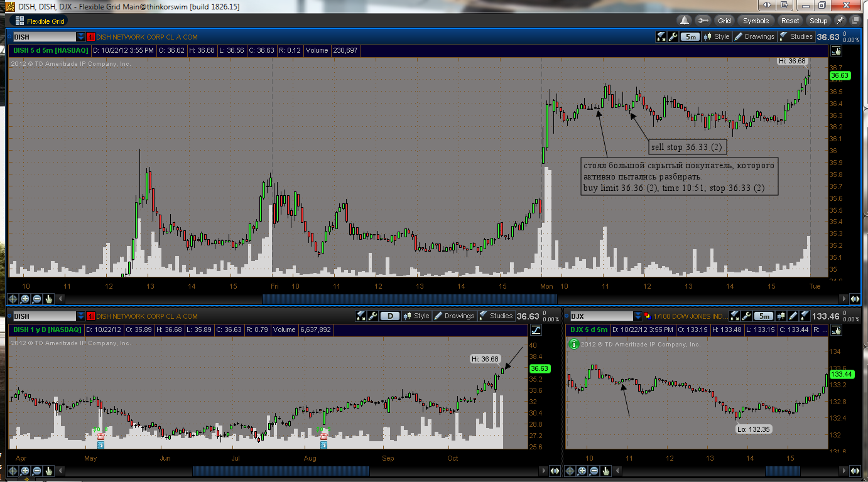Click crosshair pan icon under top chart
The image size is (868, 482).
tap(13, 299)
